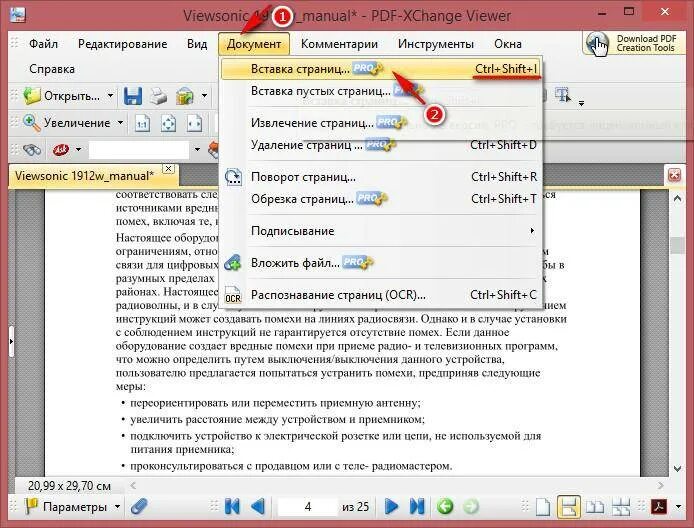Click the attach file menu icon
The height and width of the screenshot is (528, 694).
(232, 263)
